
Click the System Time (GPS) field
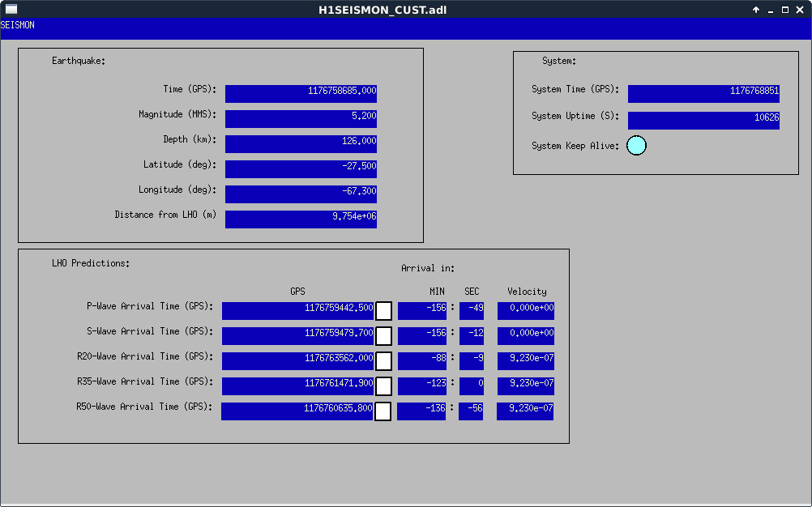[703, 93]
